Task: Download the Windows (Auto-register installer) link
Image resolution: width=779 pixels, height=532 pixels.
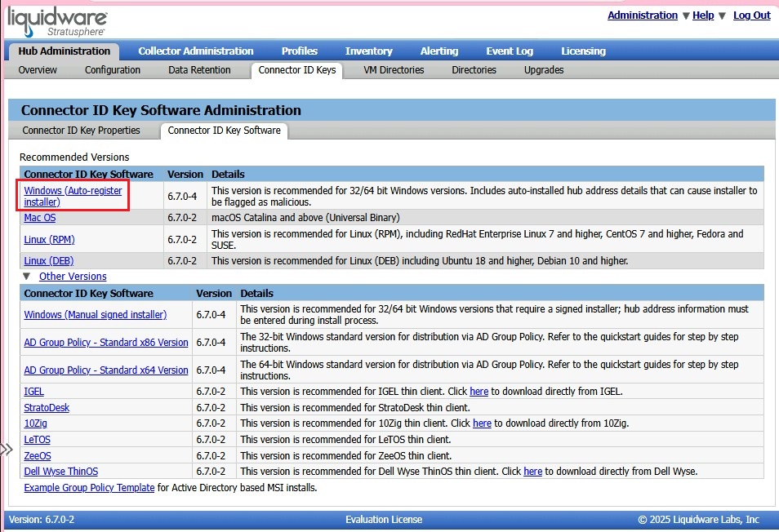Action: (x=73, y=196)
